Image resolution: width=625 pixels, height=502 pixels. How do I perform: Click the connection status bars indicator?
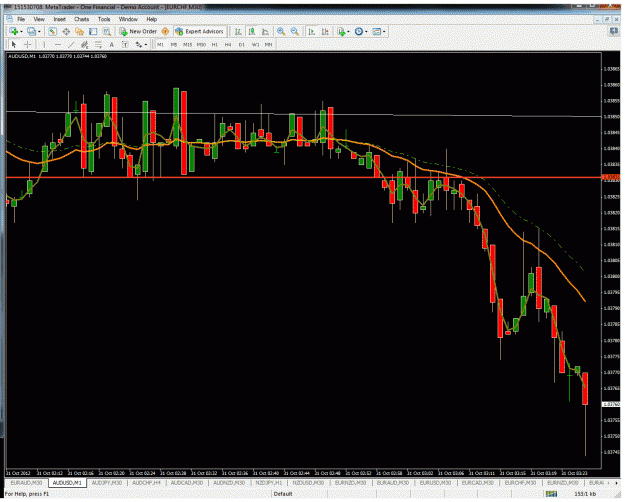point(552,494)
